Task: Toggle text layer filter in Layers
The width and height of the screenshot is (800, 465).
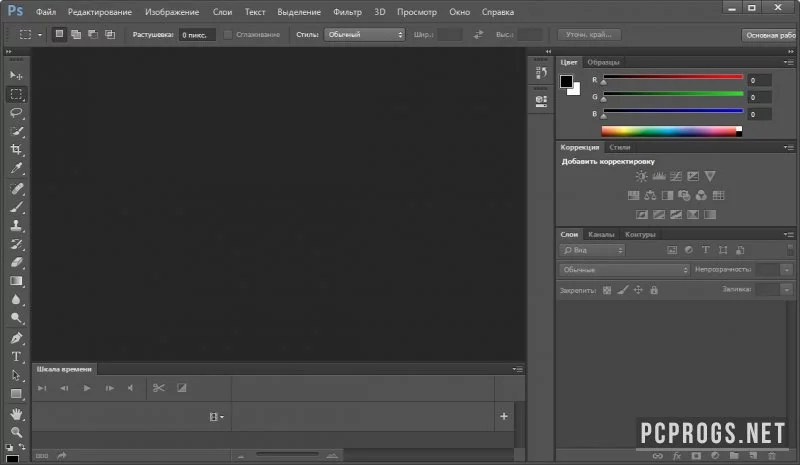Action: pos(706,250)
